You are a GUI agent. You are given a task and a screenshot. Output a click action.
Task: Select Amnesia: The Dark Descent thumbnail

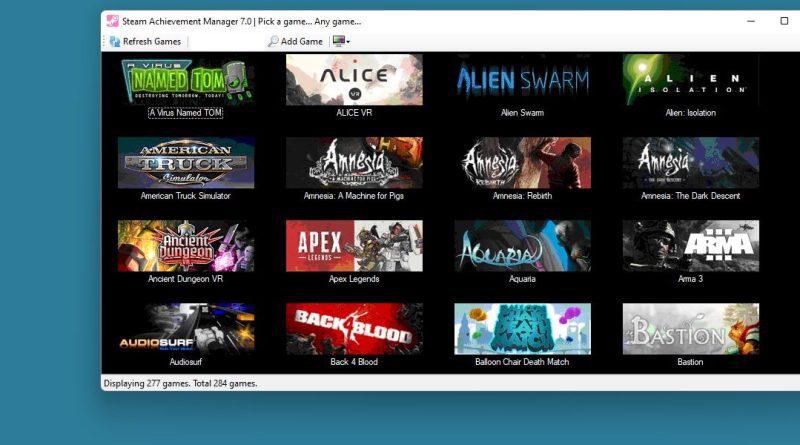tap(691, 163)
